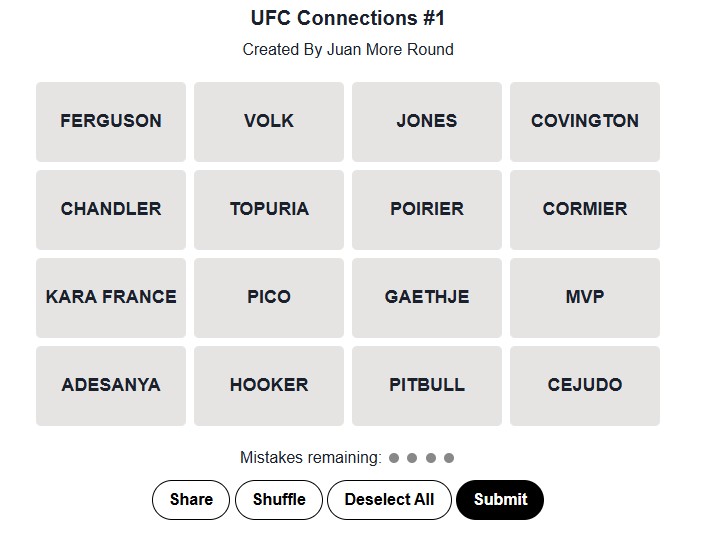This screenshot has height=534, width=711.
Task: Click the Deselect All button
Action: pyautogui.click(x=389, y=500)
